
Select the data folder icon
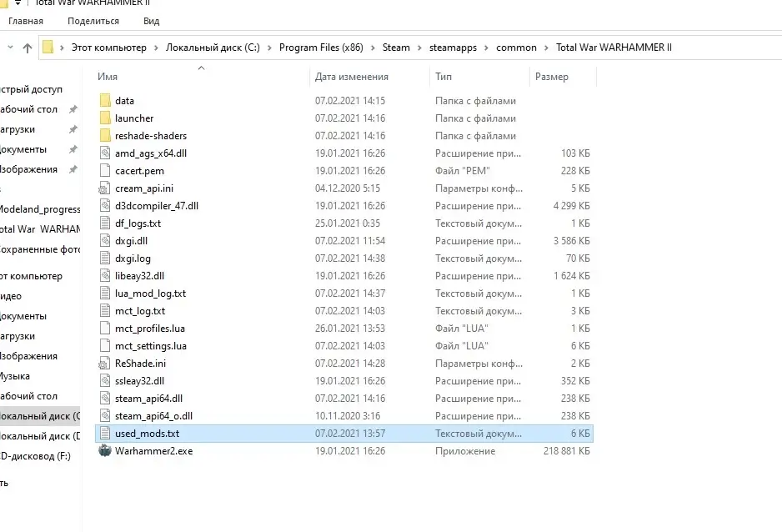104,101
